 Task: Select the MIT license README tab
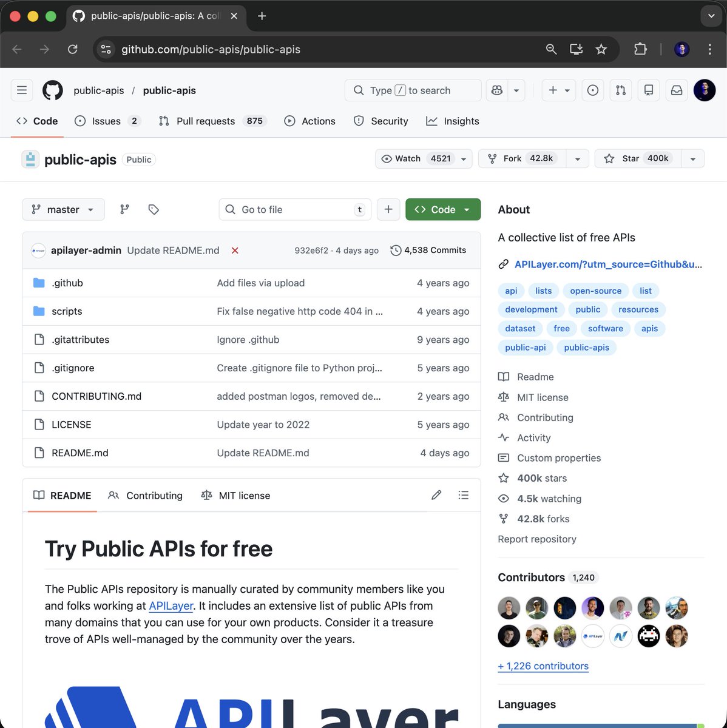click(235, 496)
